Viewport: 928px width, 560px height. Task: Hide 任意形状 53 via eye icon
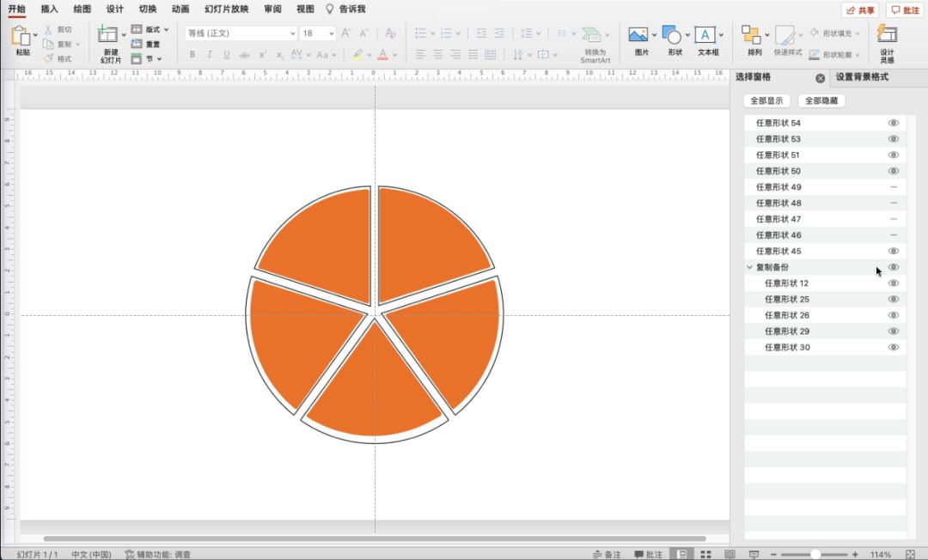coord(893,139)
